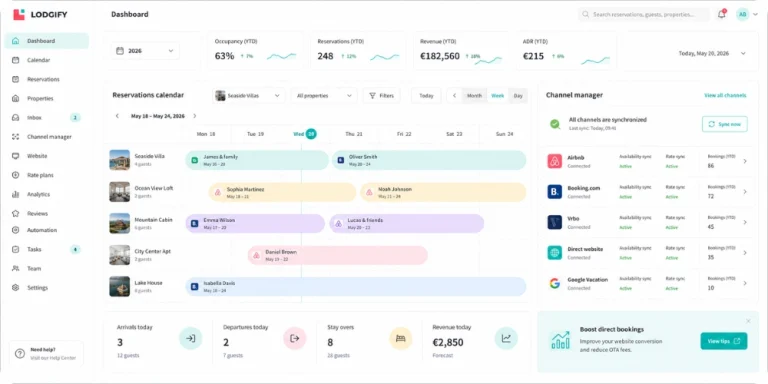This screenshot has width=768, height=384.
Task: Click the Website monitor sidebar icon
Action: click(x=15, y=156)
